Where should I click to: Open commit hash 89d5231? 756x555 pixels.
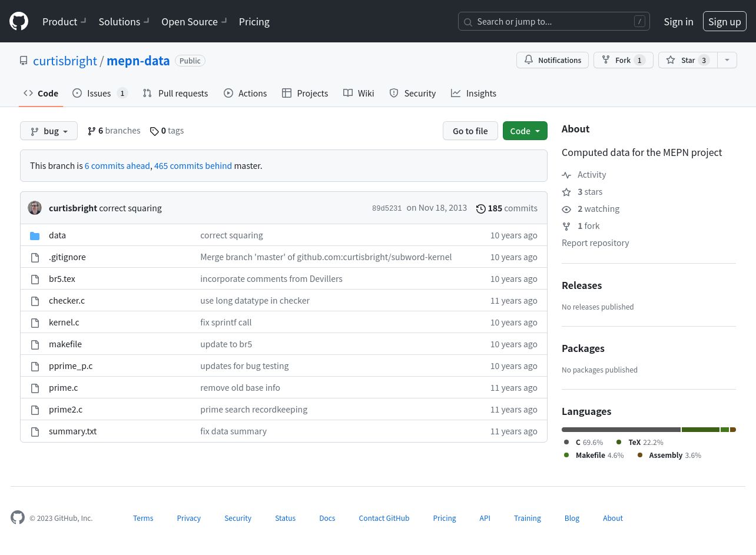click(387, 208)
